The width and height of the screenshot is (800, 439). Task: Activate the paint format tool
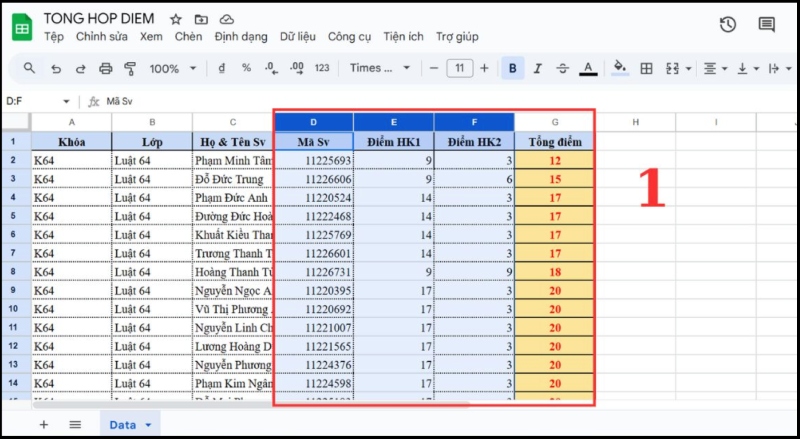pos(130,68)
